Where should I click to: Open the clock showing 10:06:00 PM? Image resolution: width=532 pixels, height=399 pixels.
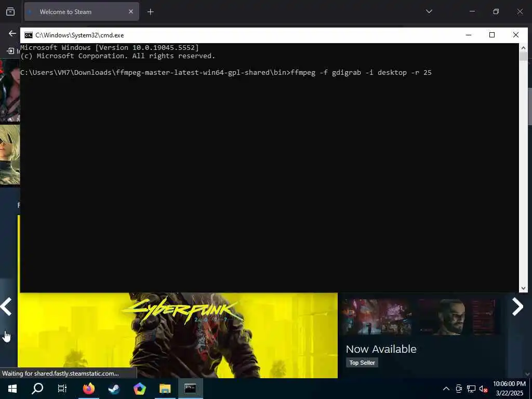[509, 389]
